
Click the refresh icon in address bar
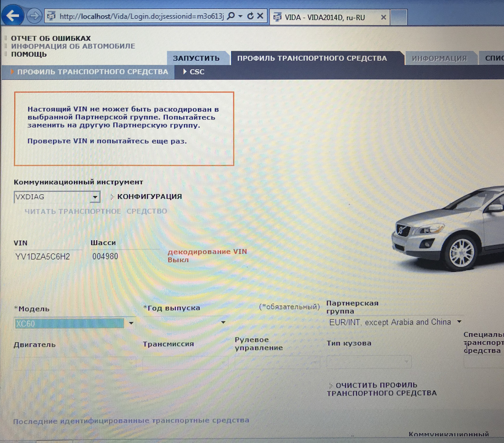click(250, 16)
